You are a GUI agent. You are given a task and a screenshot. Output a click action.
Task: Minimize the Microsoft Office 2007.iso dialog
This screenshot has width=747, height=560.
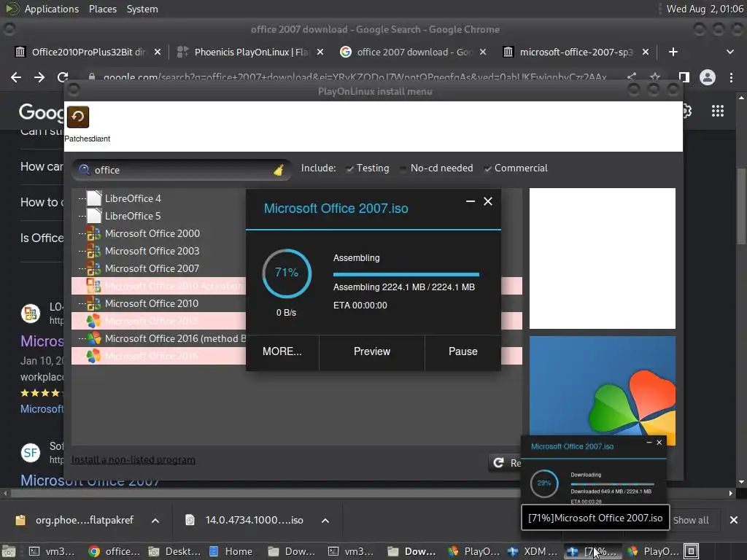pos(471,201)
